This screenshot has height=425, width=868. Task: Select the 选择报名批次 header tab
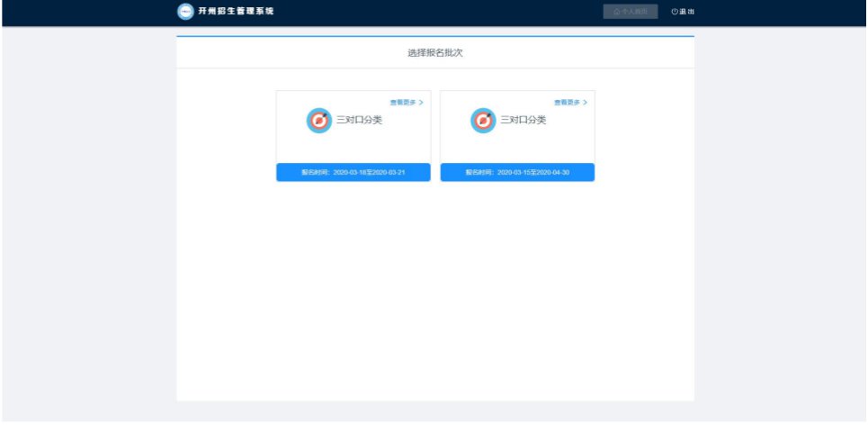coord(434,53)
